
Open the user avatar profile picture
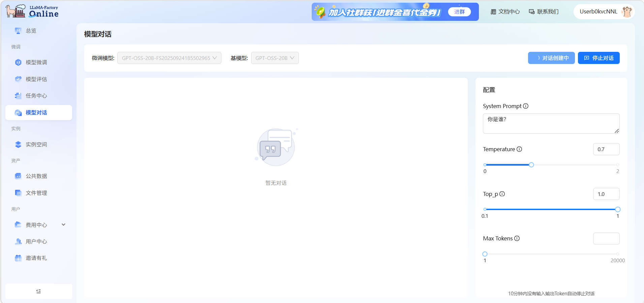[x=626, y=12]
